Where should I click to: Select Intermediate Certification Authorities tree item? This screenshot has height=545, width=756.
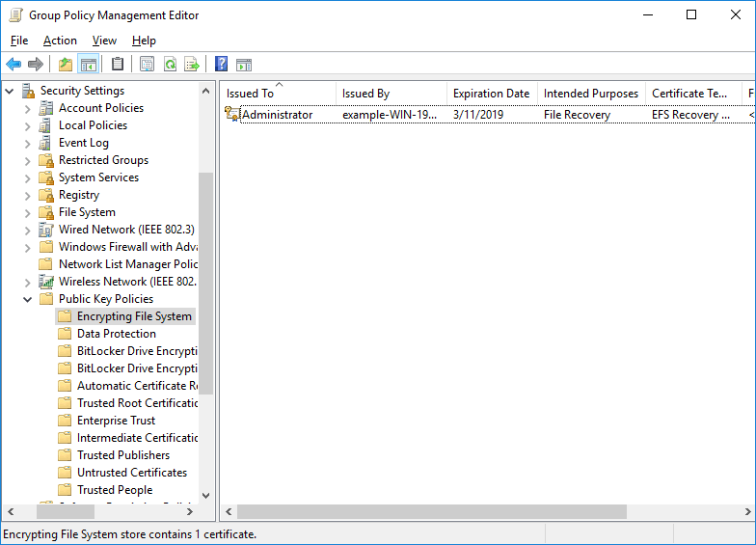tap(137, 438)
